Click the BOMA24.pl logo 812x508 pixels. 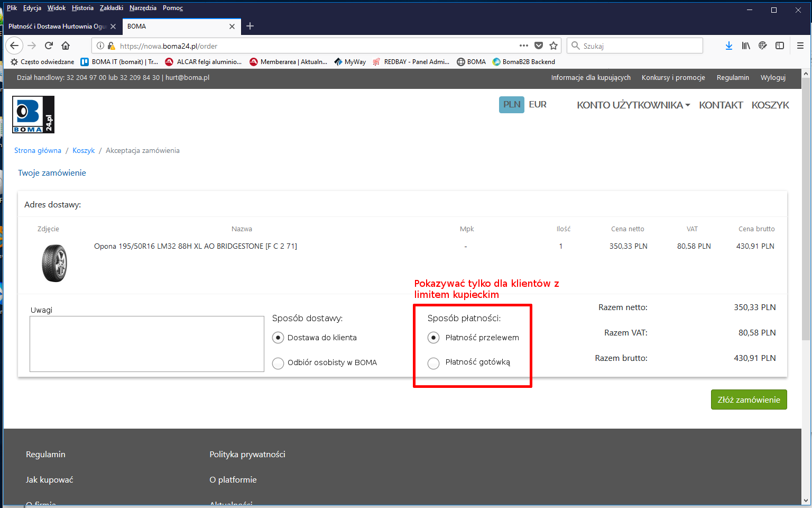(x=33, y=114)
